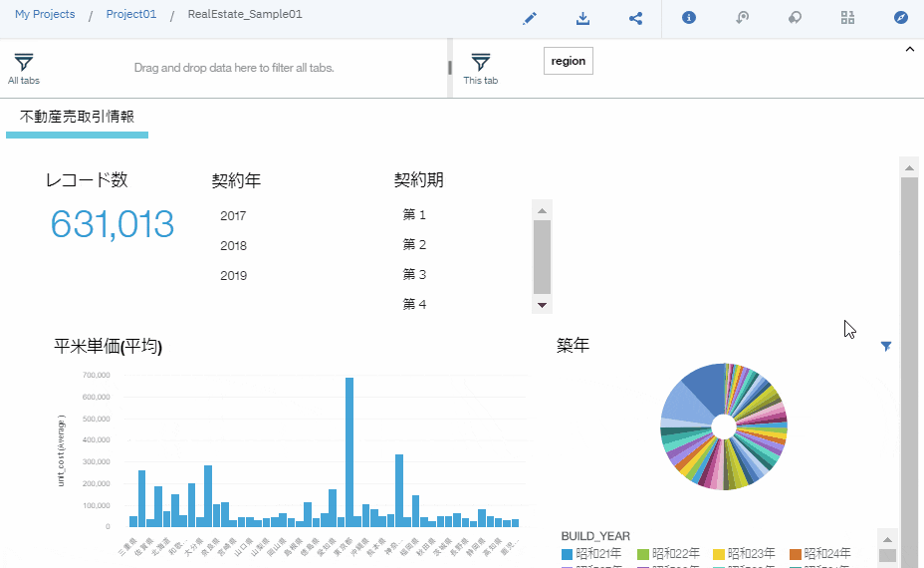Click the 昭和22年 green legend swatch

point(643,554)
